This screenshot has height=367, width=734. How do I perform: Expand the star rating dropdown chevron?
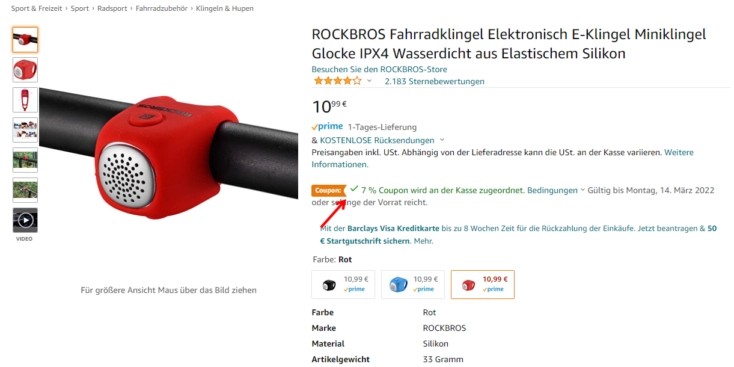[x=369, y=81]
